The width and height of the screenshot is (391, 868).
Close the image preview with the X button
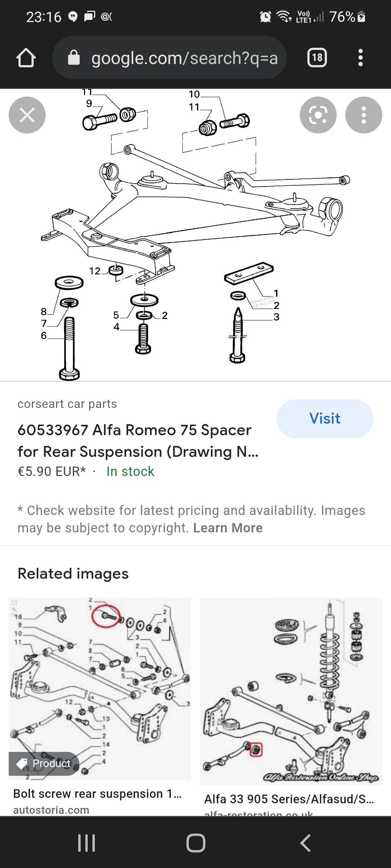27,115
